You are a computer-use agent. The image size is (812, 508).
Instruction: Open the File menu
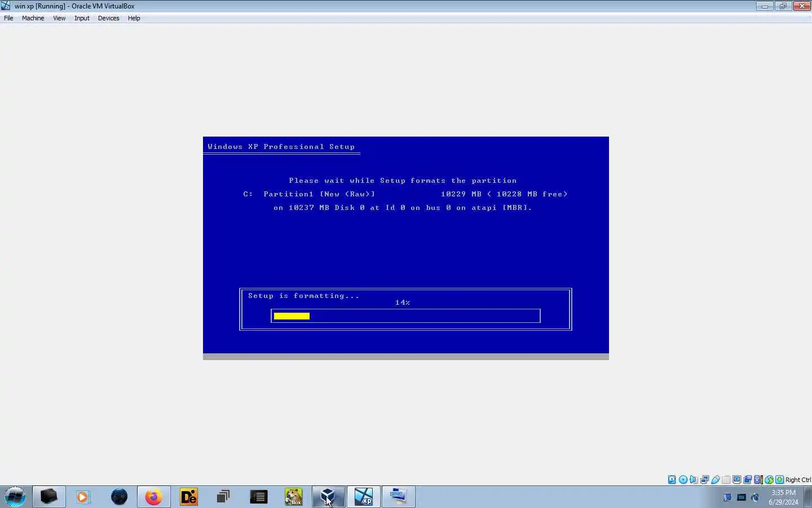pos(8,18)
